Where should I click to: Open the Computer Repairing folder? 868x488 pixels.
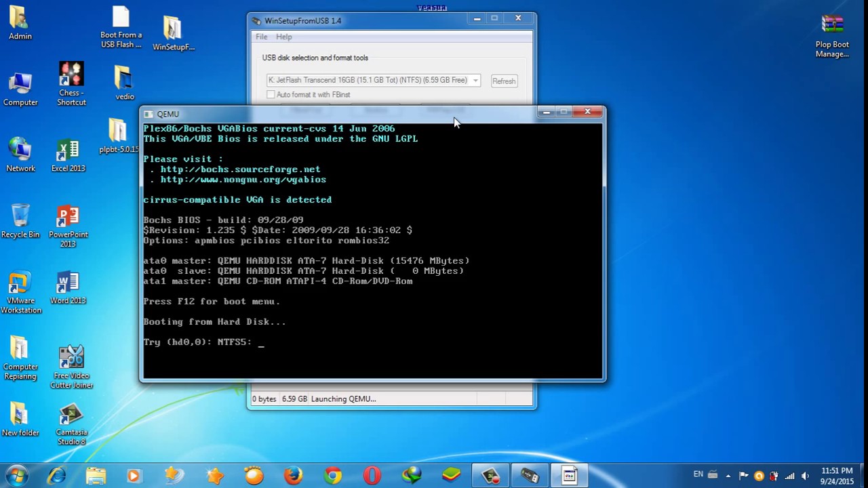(x=20, y=359)
